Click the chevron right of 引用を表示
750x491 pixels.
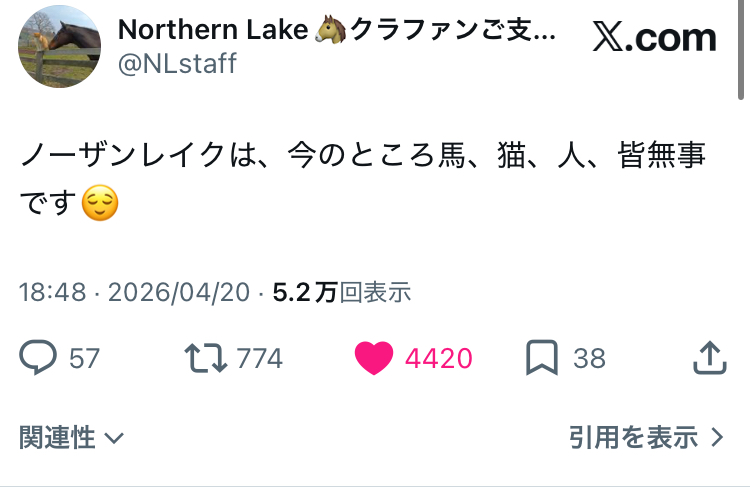(x=716, y=437)
